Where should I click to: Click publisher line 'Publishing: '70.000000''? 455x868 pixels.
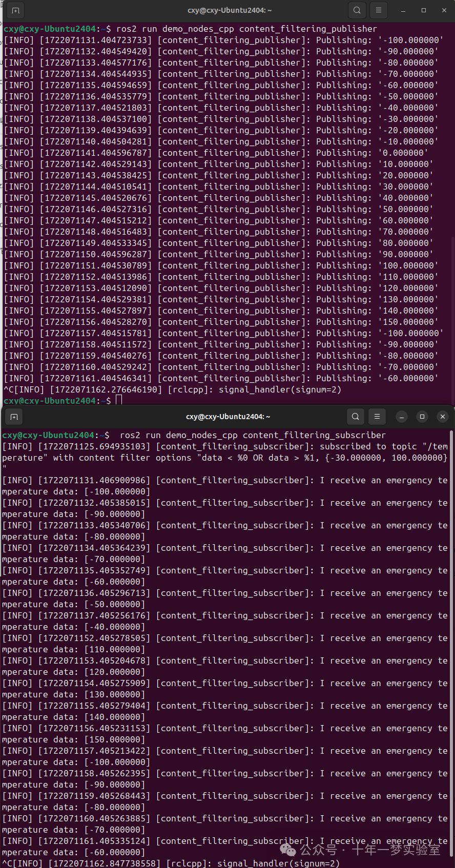(218, 232)
